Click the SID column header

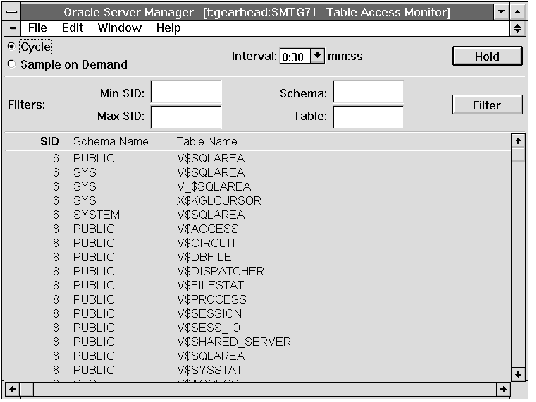[x=50, y=141]
